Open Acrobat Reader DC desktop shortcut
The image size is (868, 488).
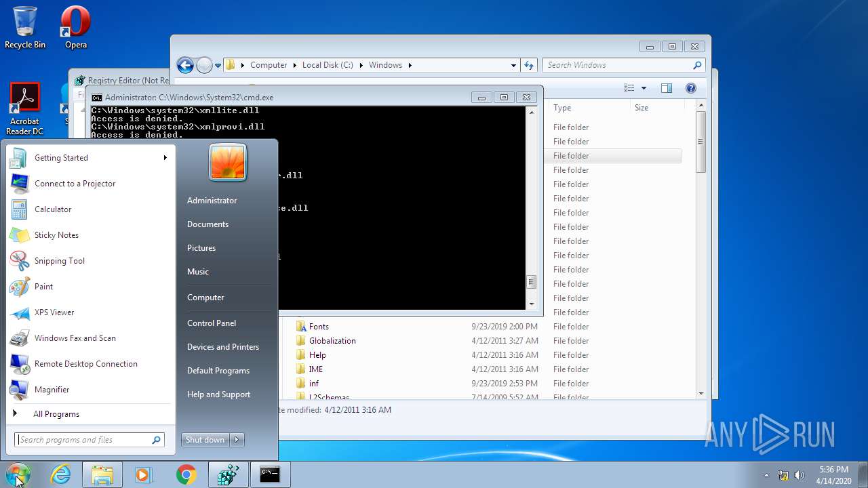click(25, 108)
